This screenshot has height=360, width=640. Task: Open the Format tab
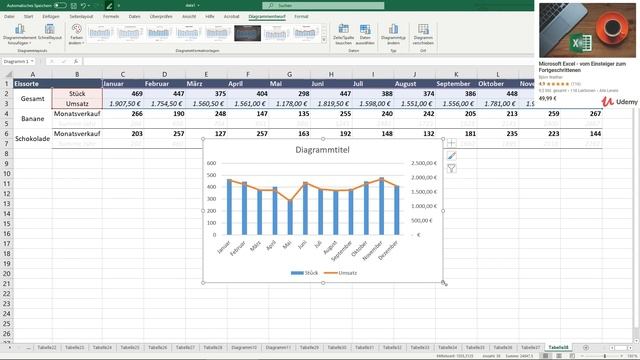click(301, 16)
